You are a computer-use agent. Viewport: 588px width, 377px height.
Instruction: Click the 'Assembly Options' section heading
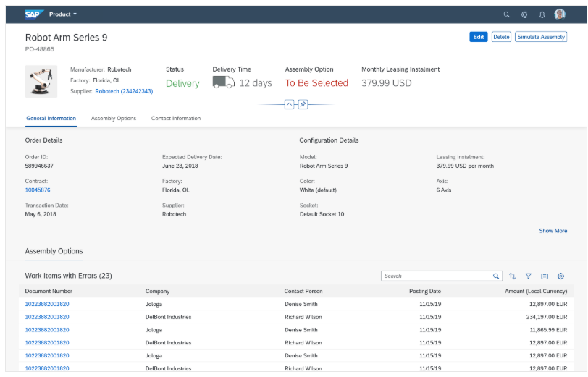pyautogui.click(x=54, y=251)
